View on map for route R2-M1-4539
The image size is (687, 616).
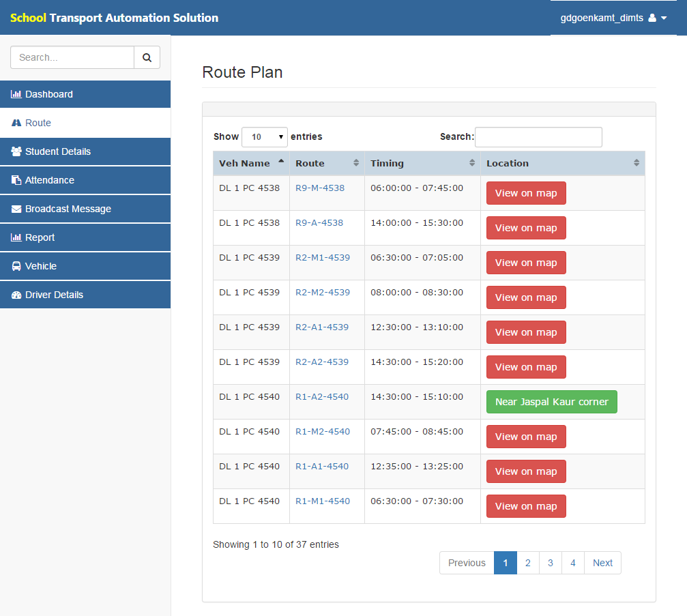pyautogui.click(x=526, y=263)
